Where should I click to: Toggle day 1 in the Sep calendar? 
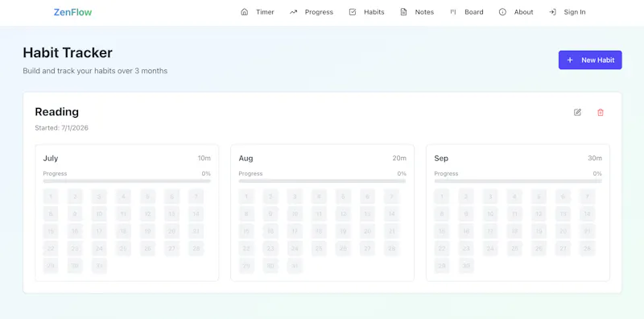point(441,197)
